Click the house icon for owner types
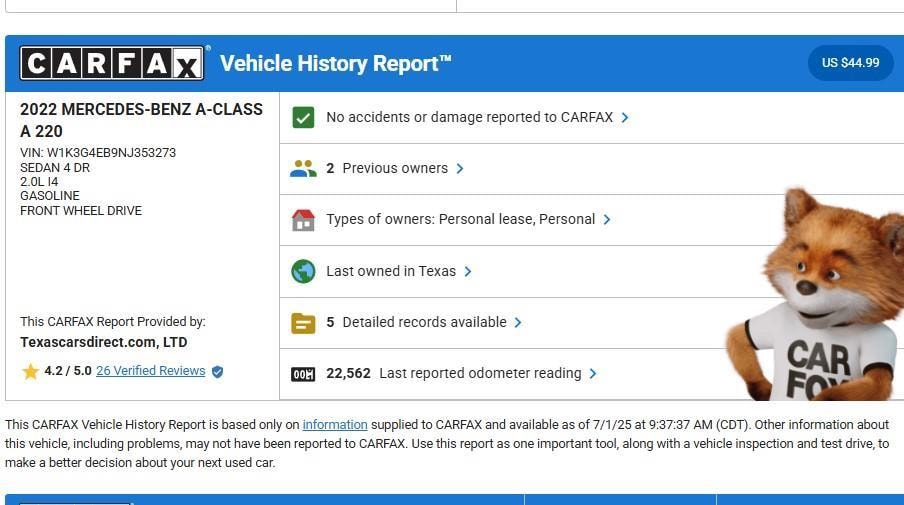The image size is (904, 505). coord(303,220)
